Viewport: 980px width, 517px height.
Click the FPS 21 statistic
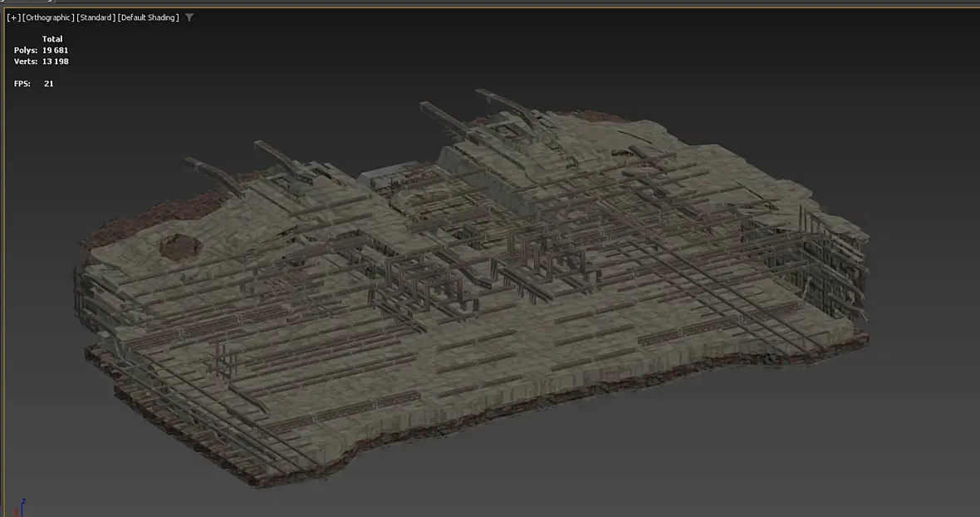click(34, 83)
